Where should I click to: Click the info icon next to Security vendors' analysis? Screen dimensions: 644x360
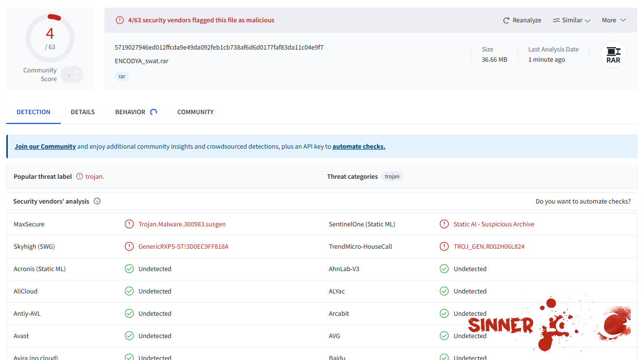tap(97, 201)
